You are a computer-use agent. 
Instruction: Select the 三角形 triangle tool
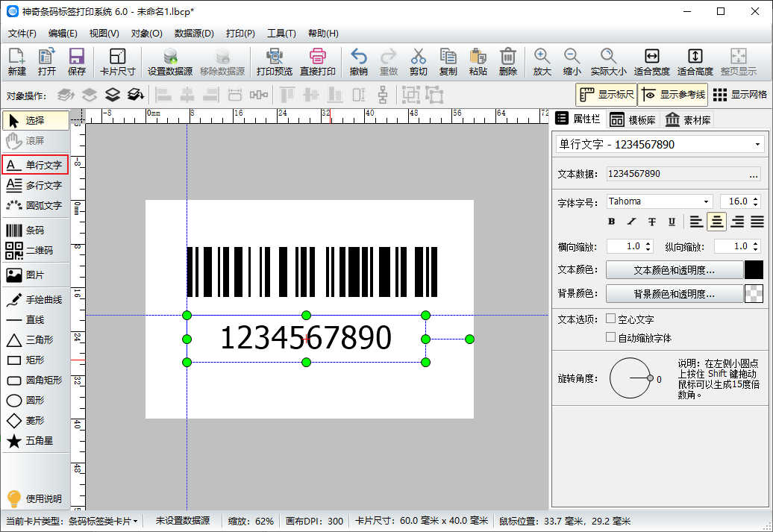tap(35, 339)
